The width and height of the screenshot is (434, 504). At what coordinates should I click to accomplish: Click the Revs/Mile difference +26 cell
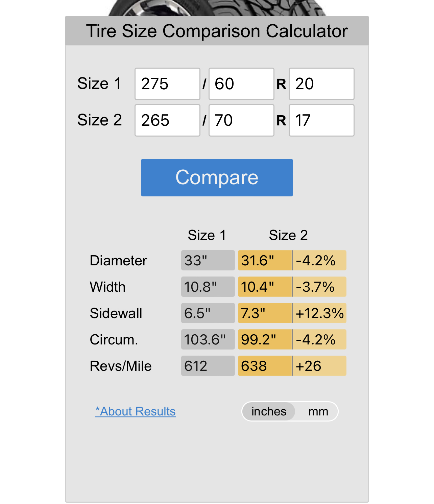(319, 366)
